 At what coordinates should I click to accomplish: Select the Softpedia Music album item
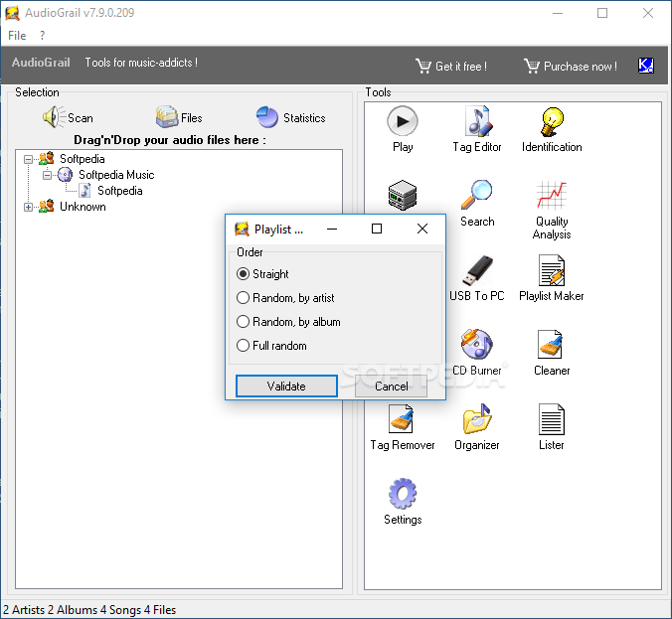point(116,175)
